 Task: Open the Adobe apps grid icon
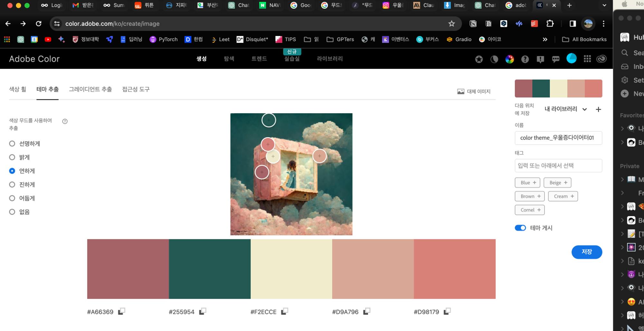(x=587, y=59)
